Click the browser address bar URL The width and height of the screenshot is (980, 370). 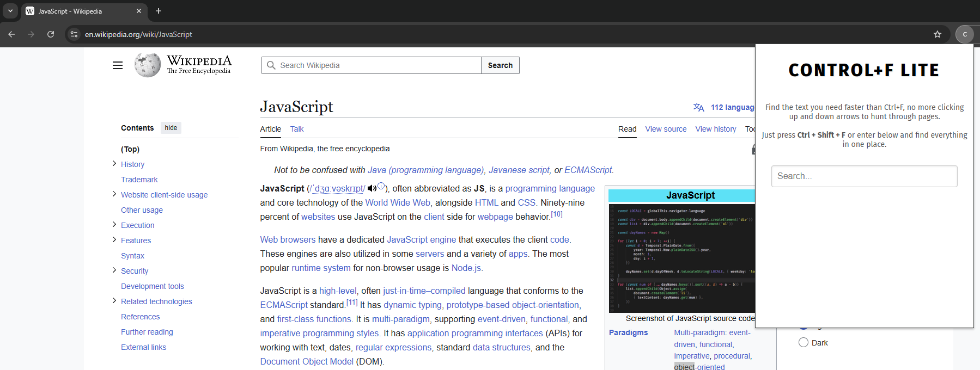(x=138, y=34)
